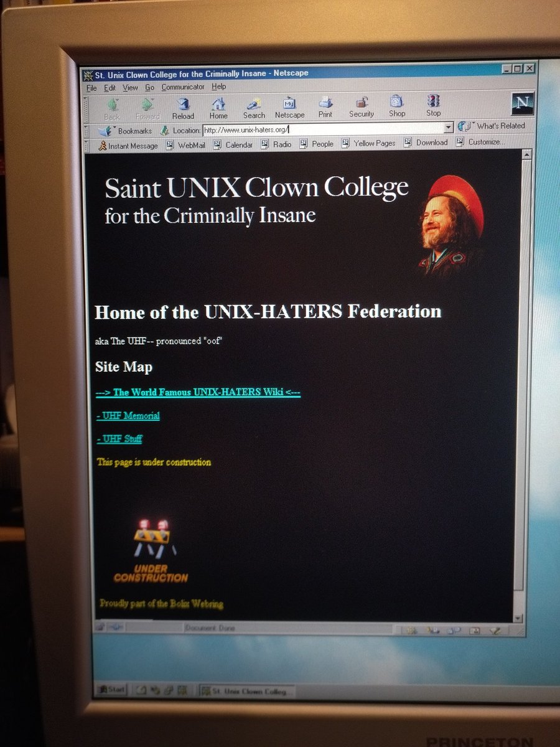The height and width of the screenshot is (747, 560).
Task: Open the Radio toolbar shortcut
Action: [276, 144]
